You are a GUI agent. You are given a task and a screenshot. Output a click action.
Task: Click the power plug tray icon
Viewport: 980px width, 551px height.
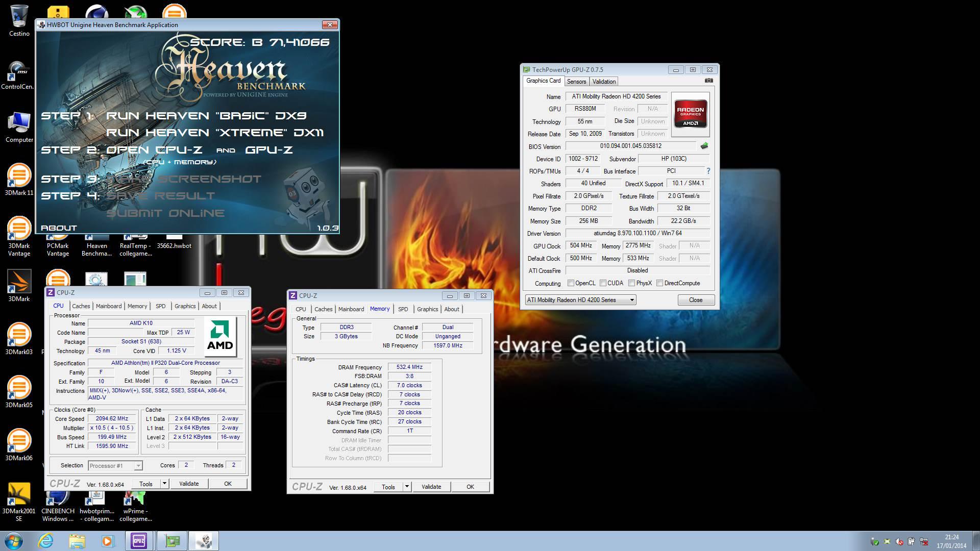[x=911, y=542]
